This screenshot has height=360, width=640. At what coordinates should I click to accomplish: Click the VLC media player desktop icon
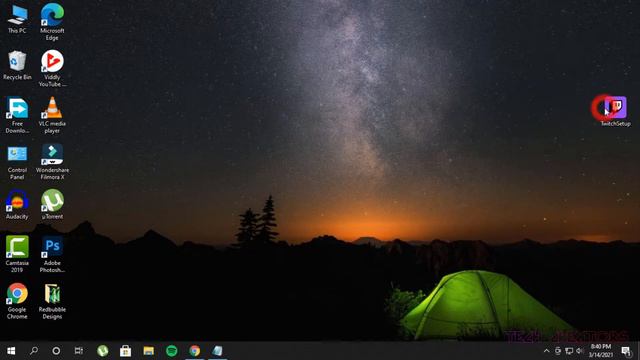52,115
